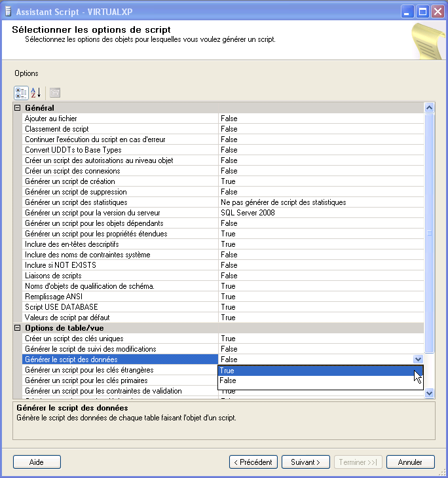Click the Script USE DATABASE value cell
Viewport: 448px width, 478px height.
(x=321, y=307)
